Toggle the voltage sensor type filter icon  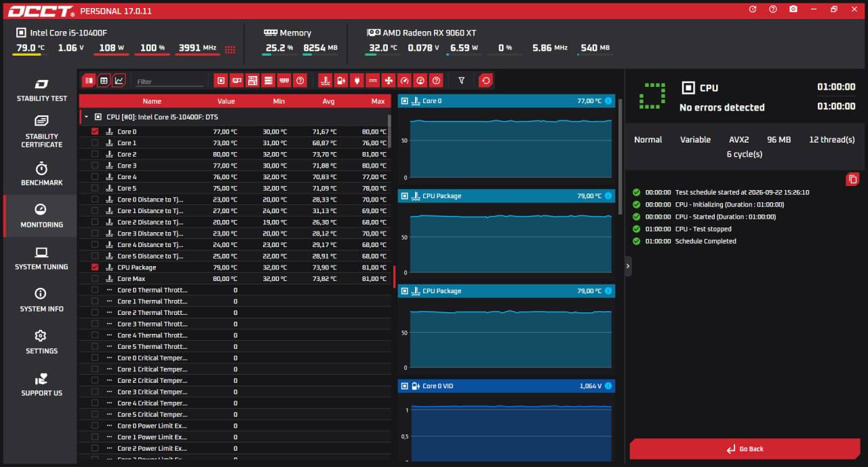tap(341, 81)
